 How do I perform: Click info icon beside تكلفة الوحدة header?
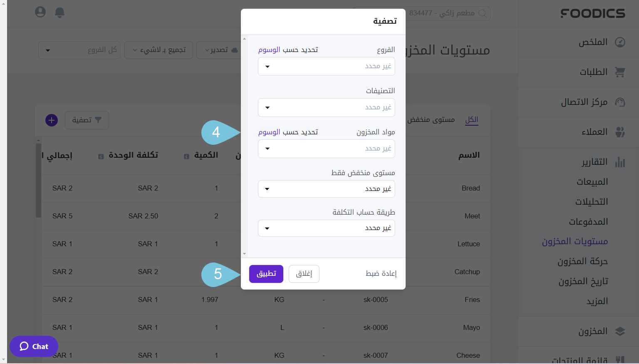pyautogui.click(x=101, y=156)
